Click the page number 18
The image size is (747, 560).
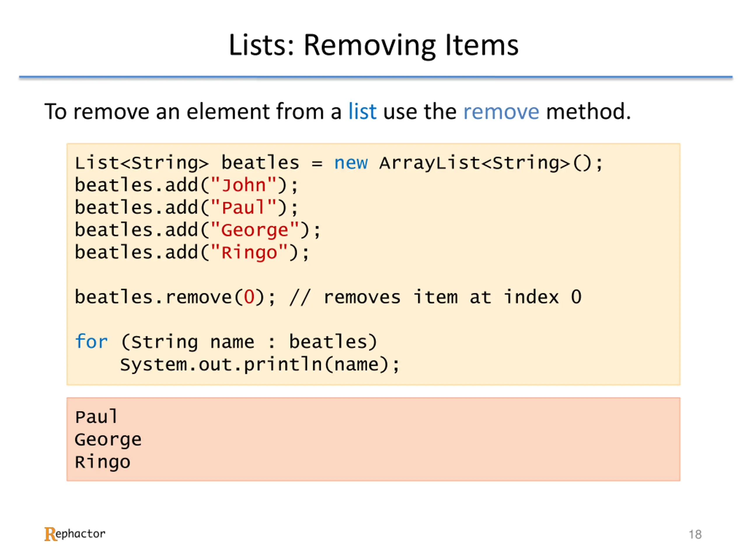click(x=695, y=535)
